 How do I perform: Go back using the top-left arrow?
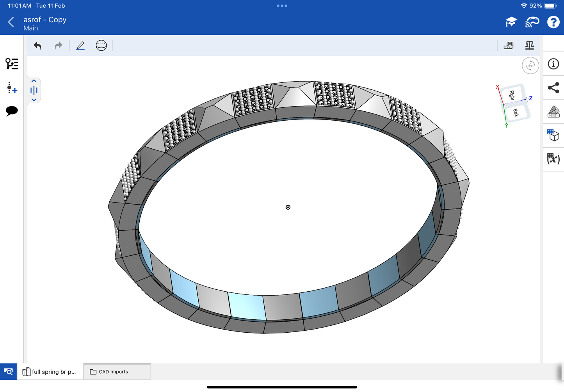coord(11,22)
